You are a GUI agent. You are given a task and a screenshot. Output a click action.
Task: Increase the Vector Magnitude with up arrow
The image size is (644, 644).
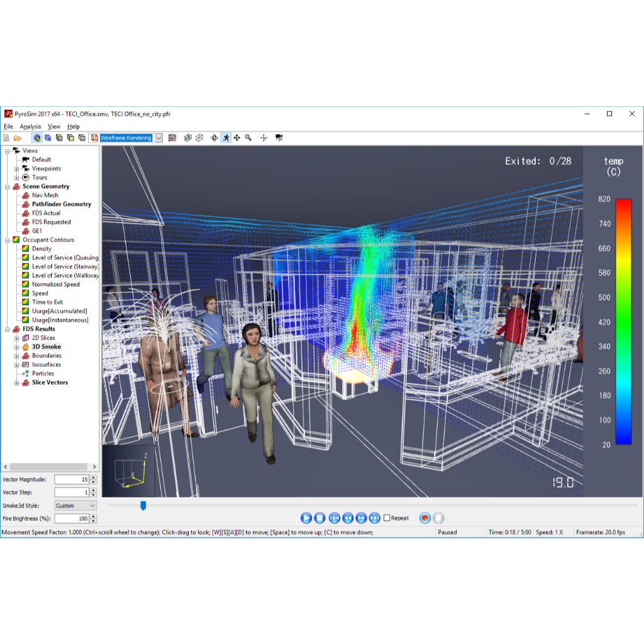coord(94,477)
